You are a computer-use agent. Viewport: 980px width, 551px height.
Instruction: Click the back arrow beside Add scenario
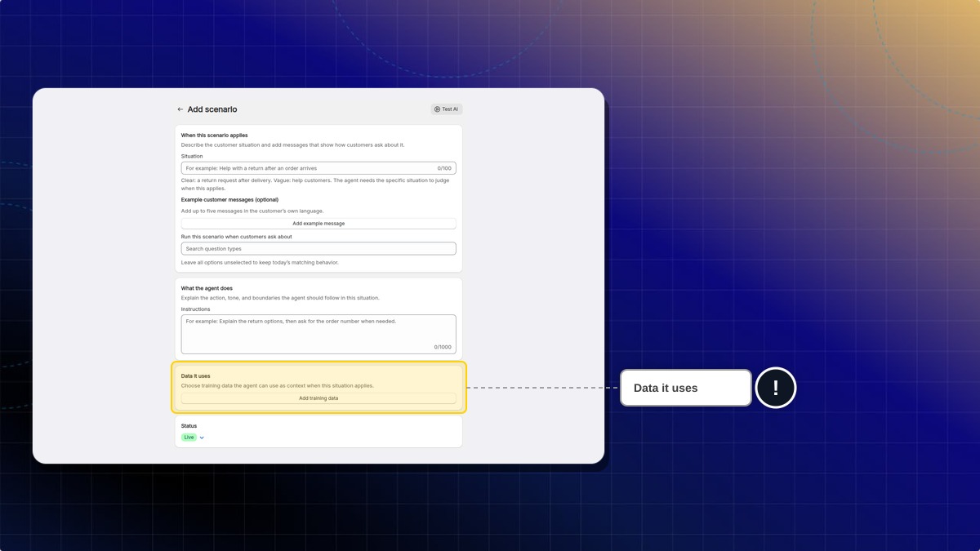(180, 109)
